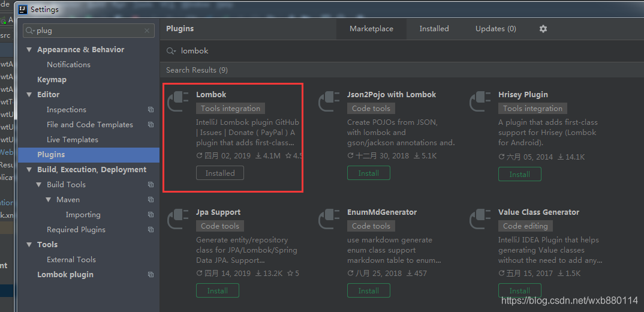Collapse Build, Execution, Deployment section
Image resolution: width=644 pixels, height=312 pixels.
(29, 170)
